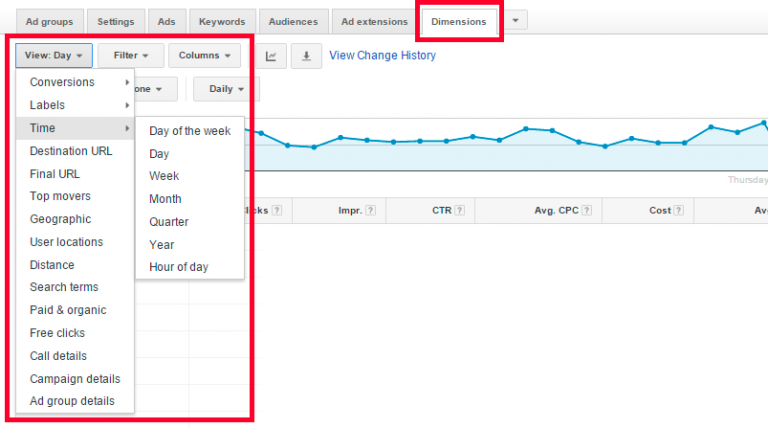Open the more tabs arrow dropdown
The width and height of the screenshot is (768, 428).
514,20
